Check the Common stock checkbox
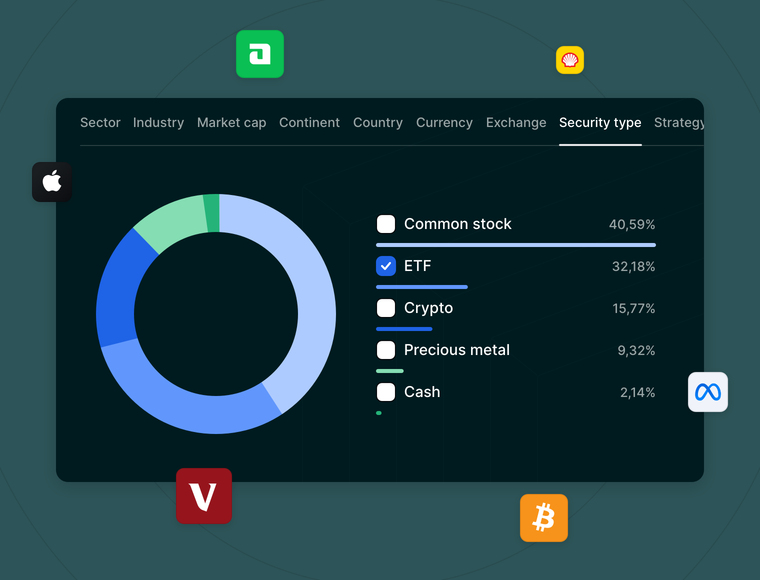 386,224
